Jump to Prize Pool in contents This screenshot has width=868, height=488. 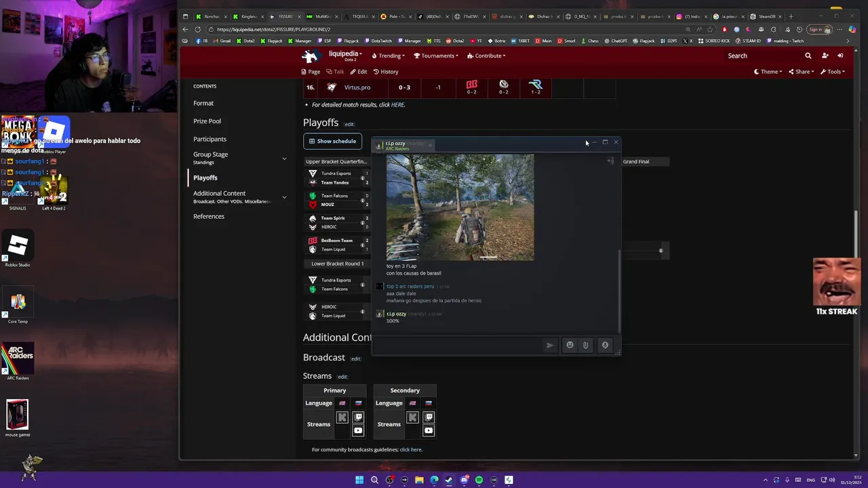[x=207, y=121]
